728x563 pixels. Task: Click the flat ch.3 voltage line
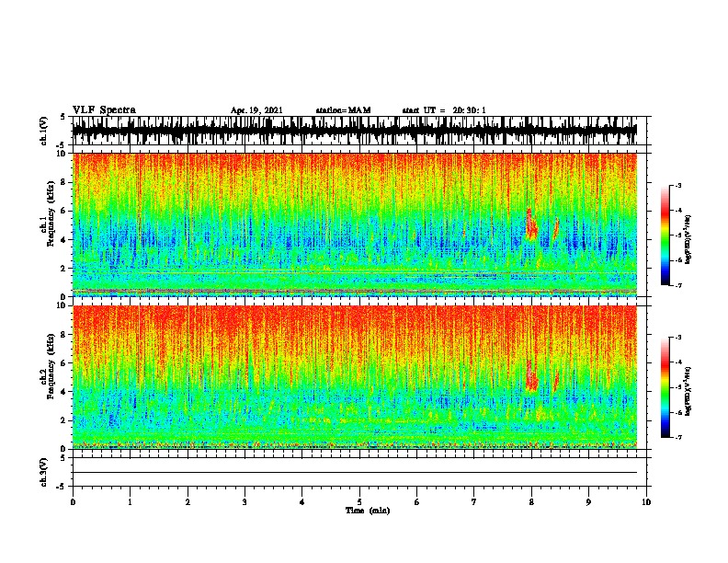[355, 473]
